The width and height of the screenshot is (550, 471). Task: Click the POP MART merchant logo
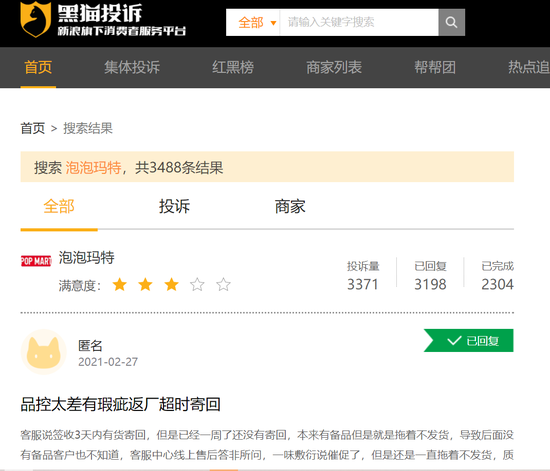(x=36, y=261)
